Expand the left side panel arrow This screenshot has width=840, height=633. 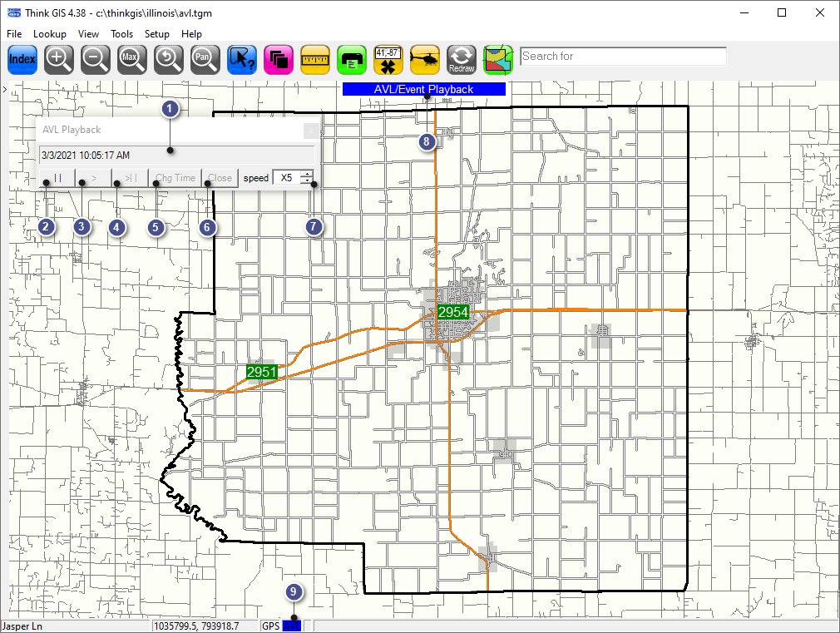4,90
